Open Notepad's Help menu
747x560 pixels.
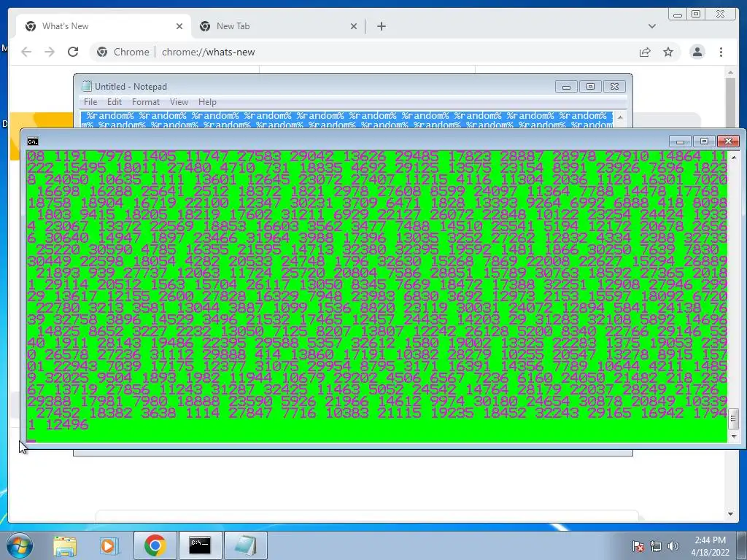pyautogui.click(x=207, y=102)
